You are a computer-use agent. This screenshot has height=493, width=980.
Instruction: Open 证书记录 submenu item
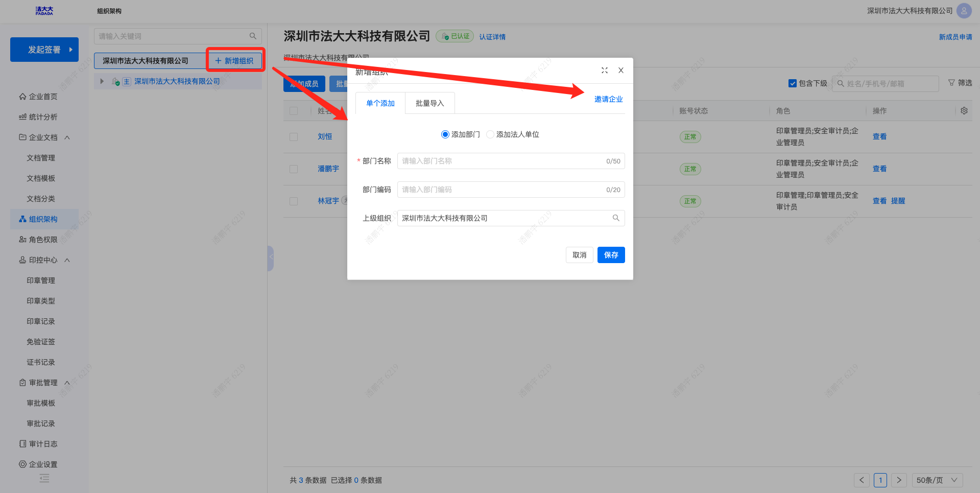41,362
